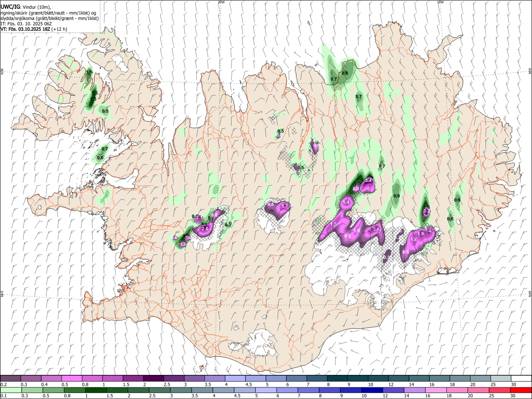Click the IT initial time 06Z line
This screenshot has width=532, height=399.
click(x=26, y=24)
